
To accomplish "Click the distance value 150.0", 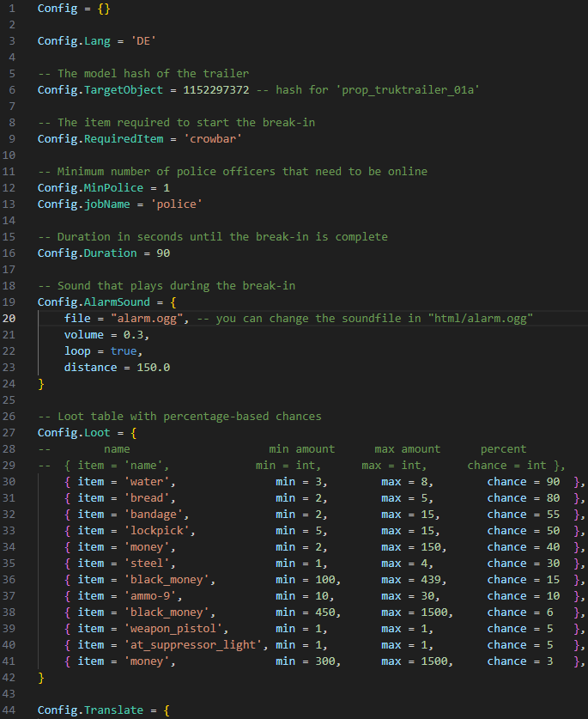I will pyautogui.click(x=153, y=368).
